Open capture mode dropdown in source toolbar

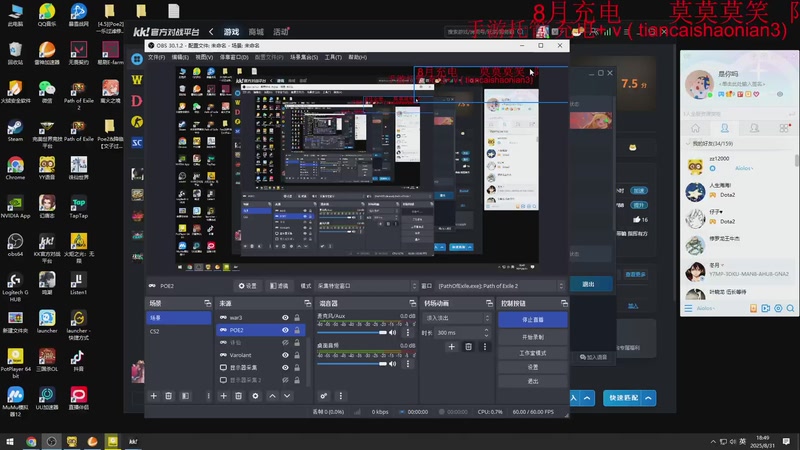[366, 286]
